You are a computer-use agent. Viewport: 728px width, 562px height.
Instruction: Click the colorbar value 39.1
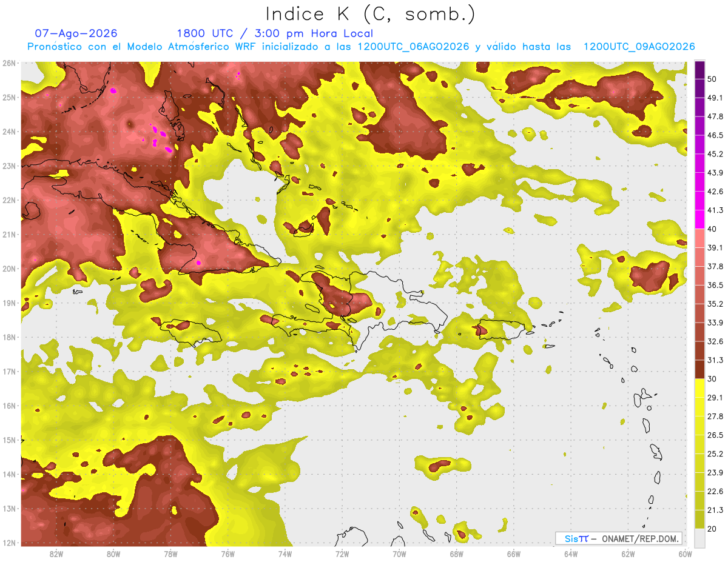click(715, 247)
